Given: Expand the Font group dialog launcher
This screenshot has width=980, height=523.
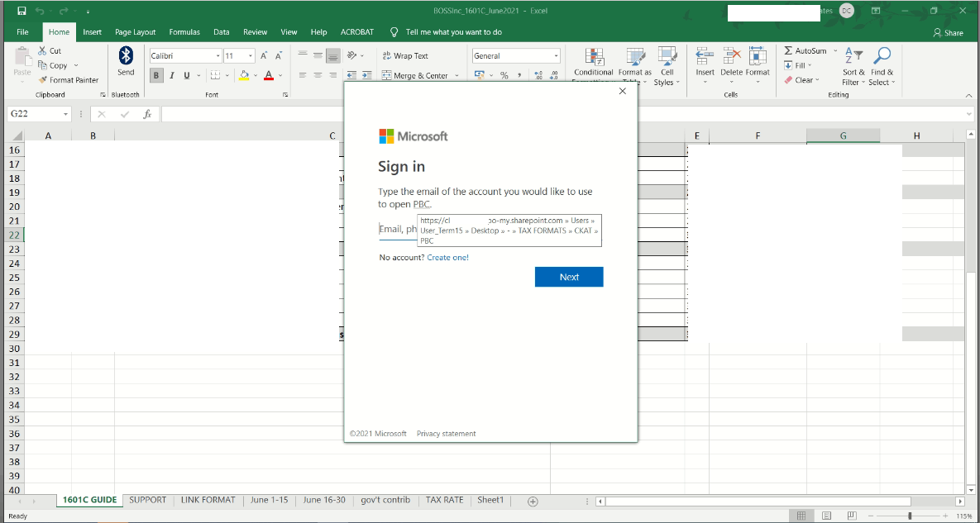Looking at the screenshot, I should click(285, 95).
